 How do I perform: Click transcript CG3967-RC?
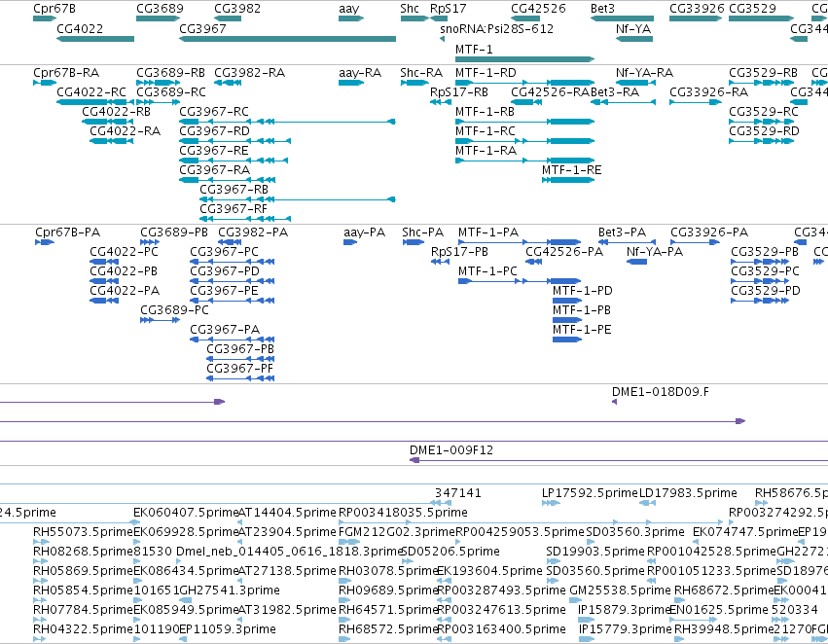click(214, 111)
